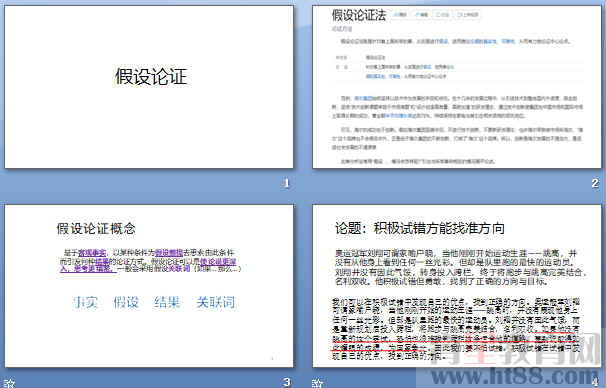Click the word 结果 on slide 3
The width and height of the screenshot is (606, 388).
click(x=167, y=302)
